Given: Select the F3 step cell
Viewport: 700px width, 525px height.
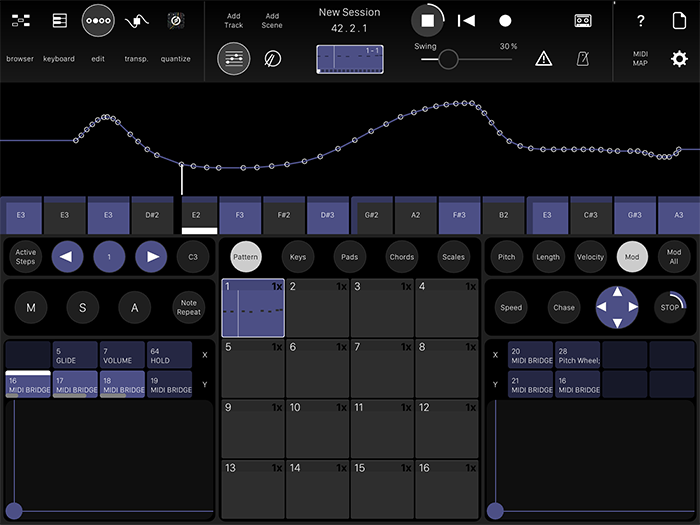Looking at the screenshot, I should click(x=240, y=215).
